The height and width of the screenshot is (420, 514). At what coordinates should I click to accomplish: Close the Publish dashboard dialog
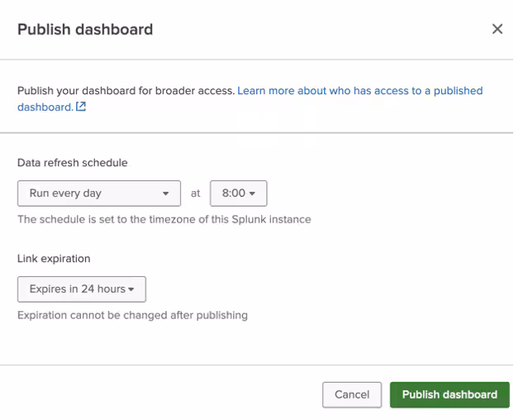click(x=497, y=29)
